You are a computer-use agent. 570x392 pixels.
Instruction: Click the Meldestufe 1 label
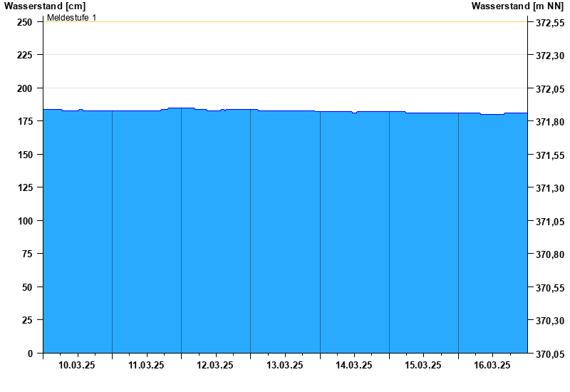(x=72, y=17)
